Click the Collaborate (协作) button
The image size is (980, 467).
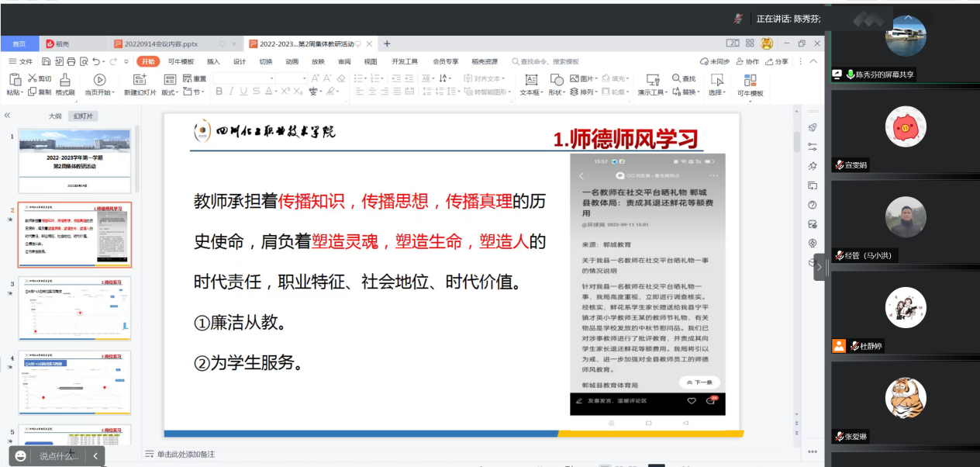click(x=748, y=61)
